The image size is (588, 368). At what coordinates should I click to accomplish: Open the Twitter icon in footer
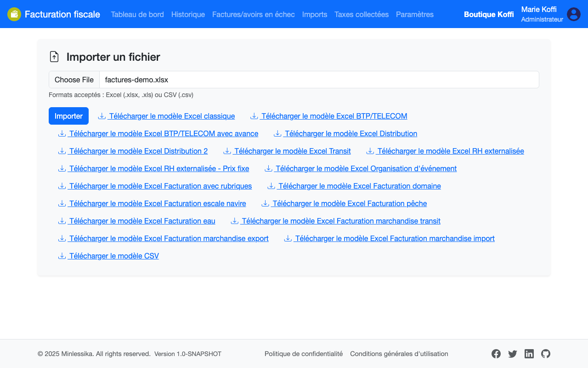click(x=513, y=354)
